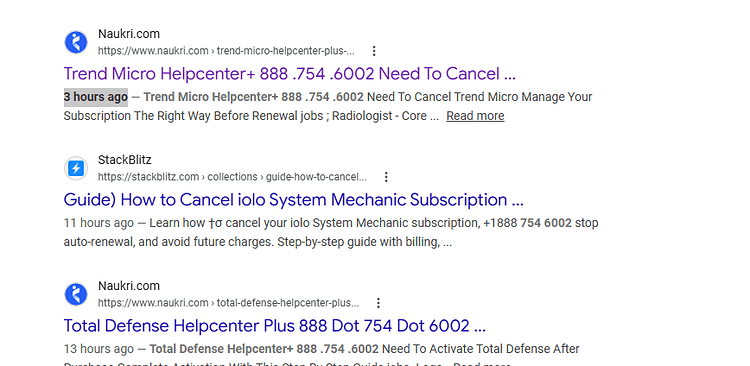Open the How to Cancel iolo System Mechanic link
This screenshot has height=366, width=750.
[293, 200]
